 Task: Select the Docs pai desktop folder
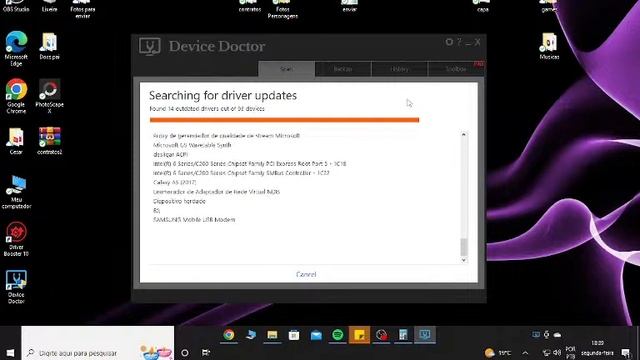click(x=49, y=46)
